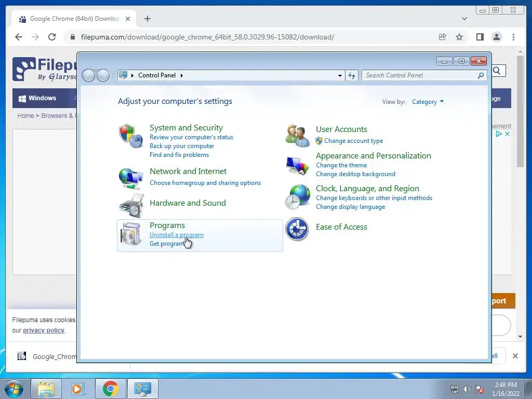This screenshot has width=532, height=399.
Task: Close Chrome downloads bar
Action: (x=515, y=356)
